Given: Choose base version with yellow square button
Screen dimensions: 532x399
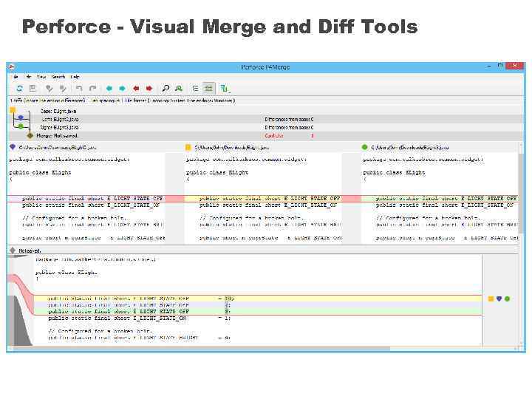Looking at the screenshot, I should pyautogui.click(x=491, y=299).
